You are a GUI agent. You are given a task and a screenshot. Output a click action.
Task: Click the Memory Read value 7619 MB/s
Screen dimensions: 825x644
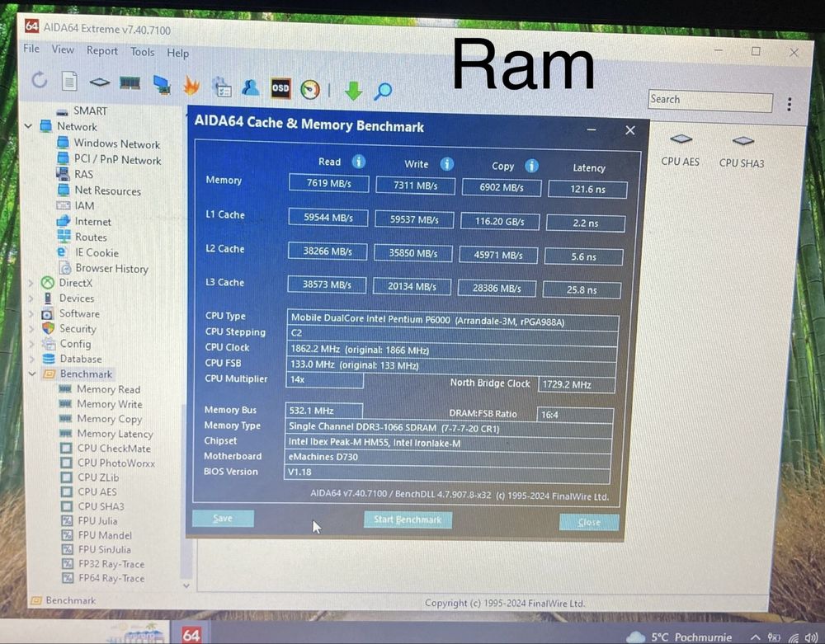point(329,183)
